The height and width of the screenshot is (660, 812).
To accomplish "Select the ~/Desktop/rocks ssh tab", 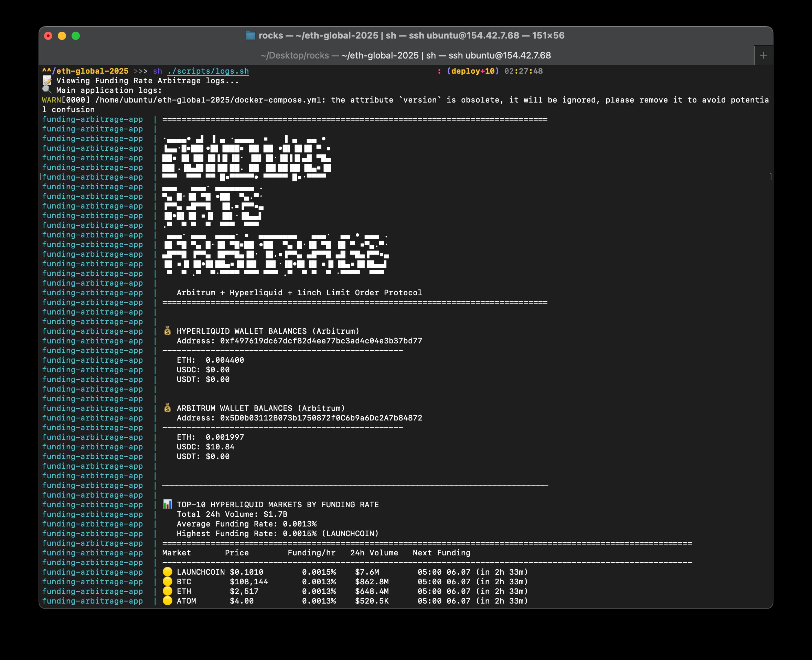I will coord(406,55).
